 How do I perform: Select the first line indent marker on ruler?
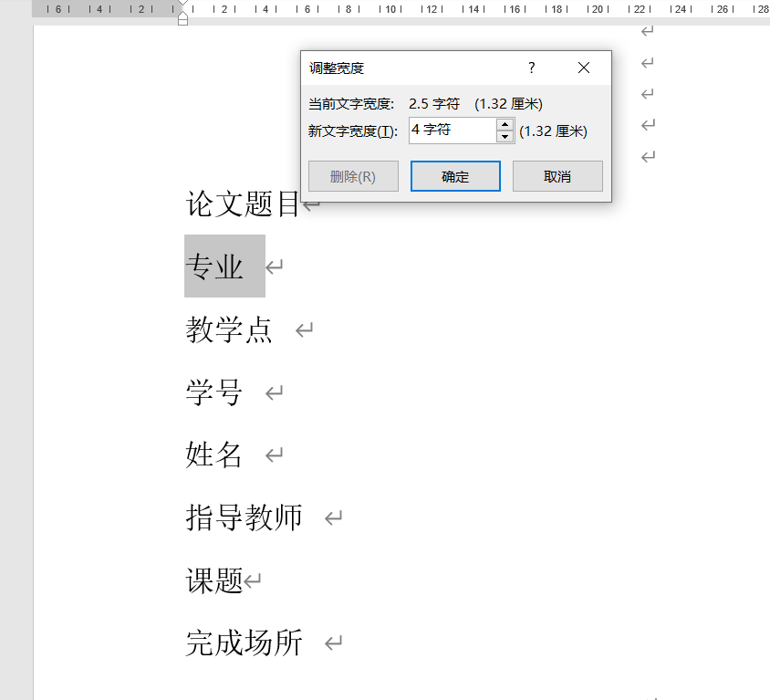point(182,4)
